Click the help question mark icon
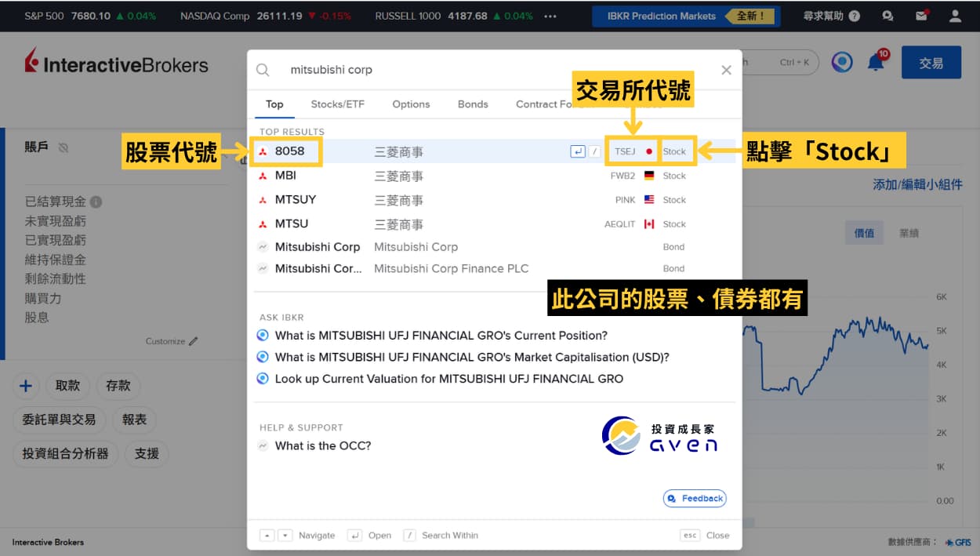Viewport: 980px width, 556px height. (854, 16)
